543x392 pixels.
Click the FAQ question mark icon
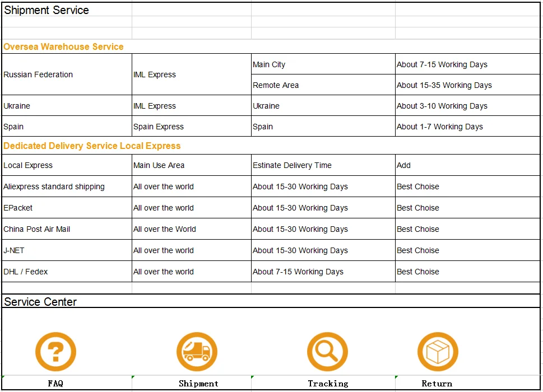pos(55,352)
